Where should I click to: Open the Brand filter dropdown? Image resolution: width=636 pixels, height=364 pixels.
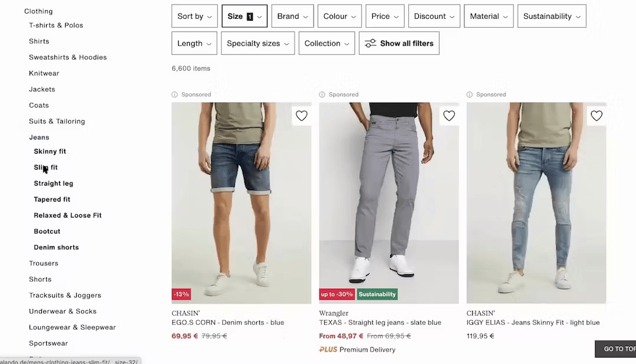[x=292, y=16]
